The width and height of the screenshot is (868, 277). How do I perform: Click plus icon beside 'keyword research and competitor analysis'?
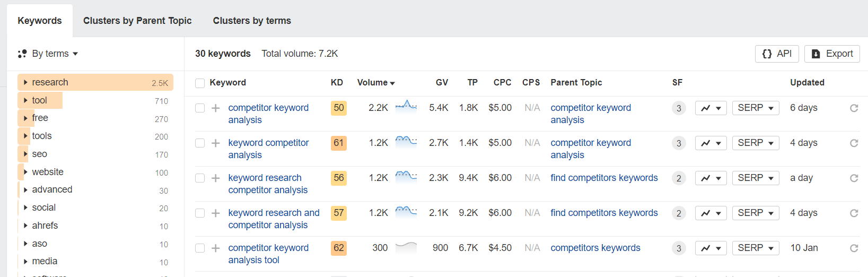(x=216, y=213)
